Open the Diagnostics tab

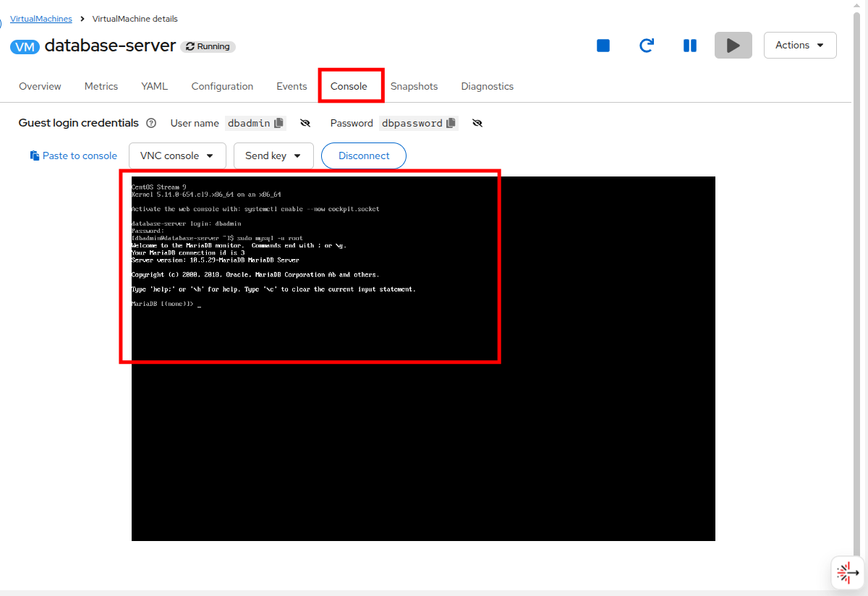[487, 86]
